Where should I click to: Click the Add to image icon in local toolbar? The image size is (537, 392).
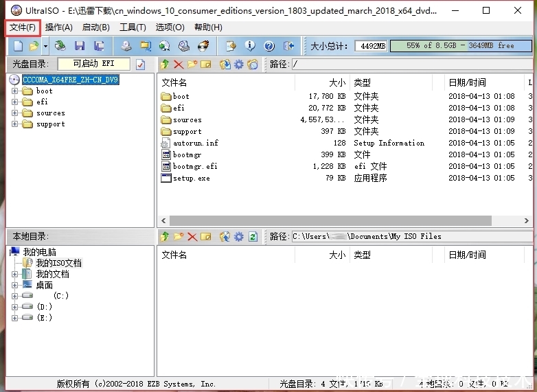pos(225,237)
